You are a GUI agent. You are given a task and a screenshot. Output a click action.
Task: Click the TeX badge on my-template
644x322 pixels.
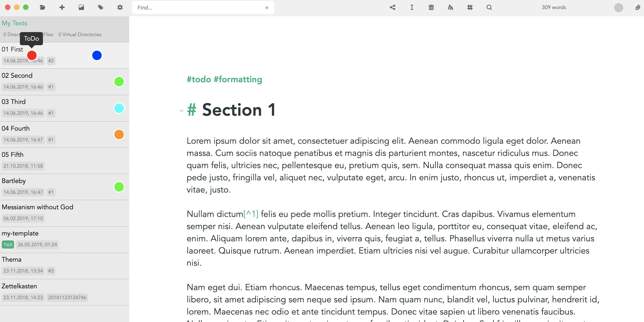[x=8, y=244]
